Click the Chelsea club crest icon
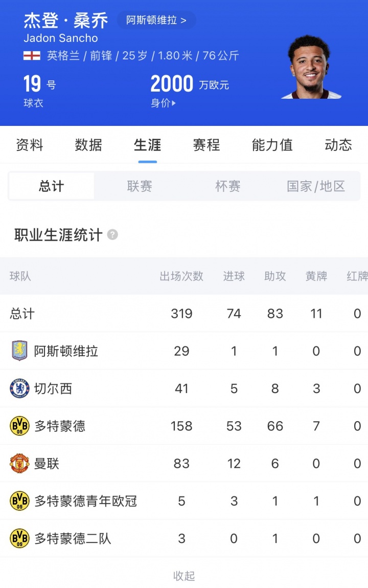Screen dimensions: 368x588 tap(19, 388)
